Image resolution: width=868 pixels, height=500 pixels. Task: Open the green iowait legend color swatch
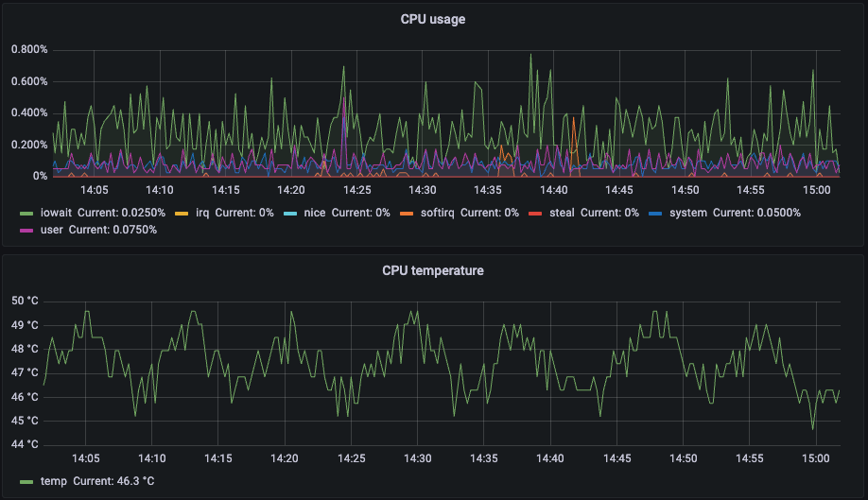pyautogui.click(x=26, y=213)
